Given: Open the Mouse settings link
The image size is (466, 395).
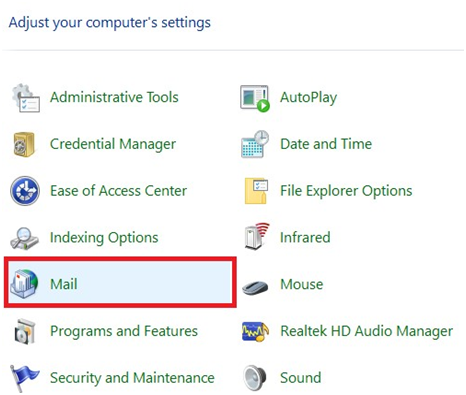Looking at the screenshot, I should [302, 284].
